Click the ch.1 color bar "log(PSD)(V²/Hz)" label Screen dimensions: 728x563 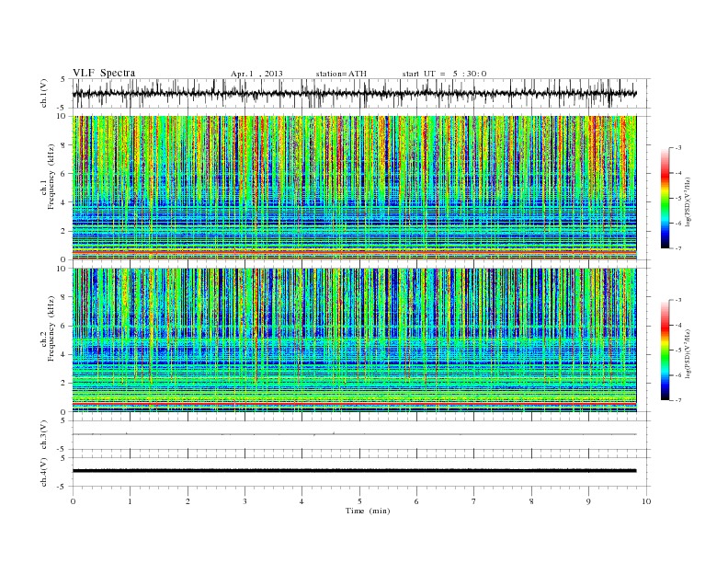point(688,201)
